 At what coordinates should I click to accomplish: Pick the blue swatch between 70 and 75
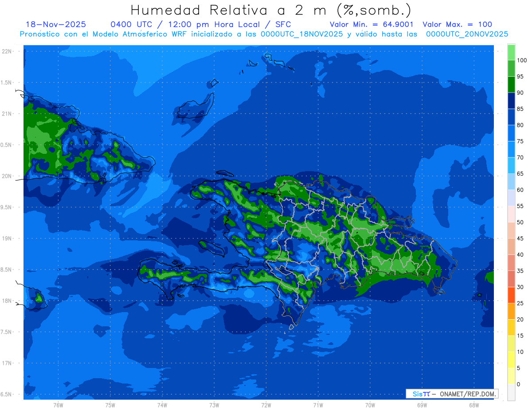pos(511,149)
